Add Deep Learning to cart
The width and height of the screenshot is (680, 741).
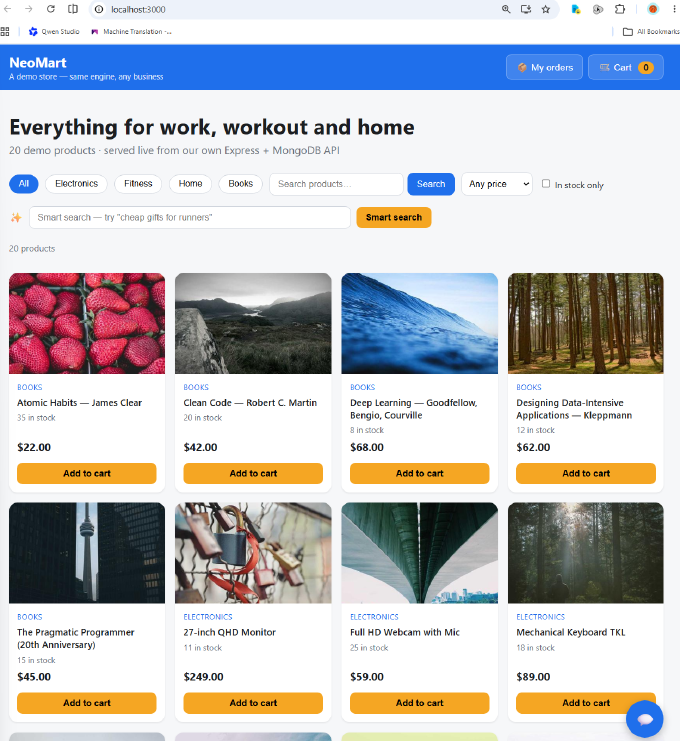pyautogui.click(x=420, y=474)
